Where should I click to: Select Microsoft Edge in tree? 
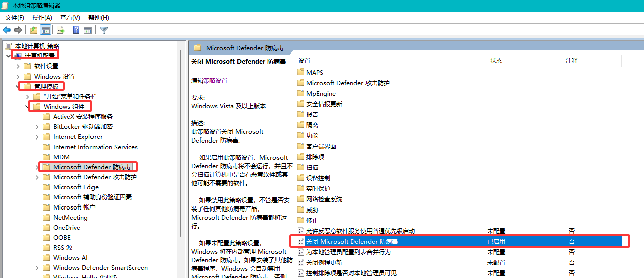point(76,187)
